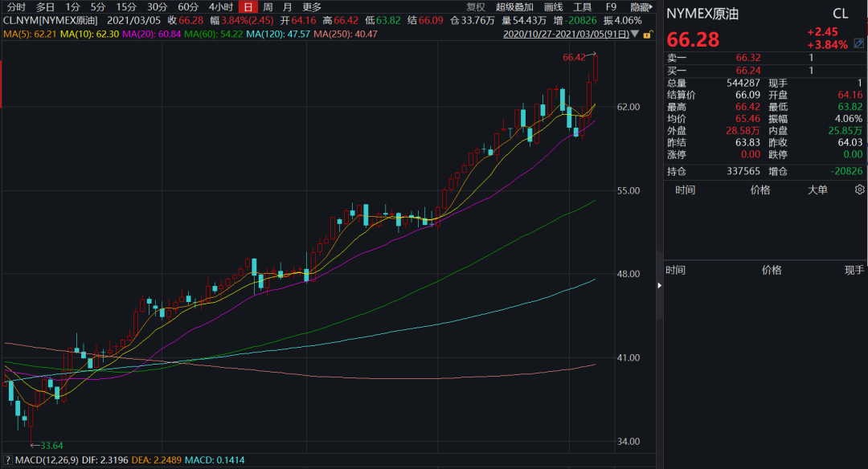Click the F9 button in toolbar

pos(611,6)
